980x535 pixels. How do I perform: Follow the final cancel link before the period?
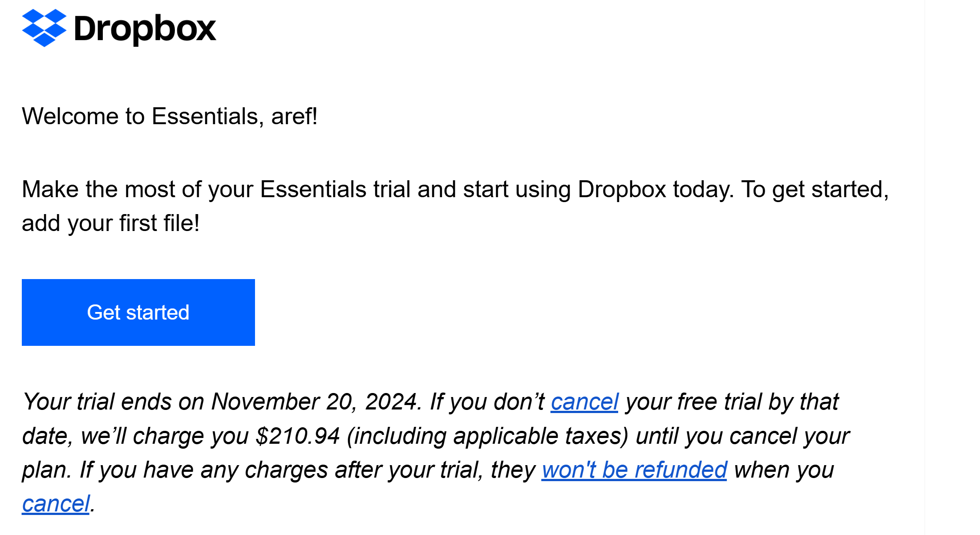56,504
